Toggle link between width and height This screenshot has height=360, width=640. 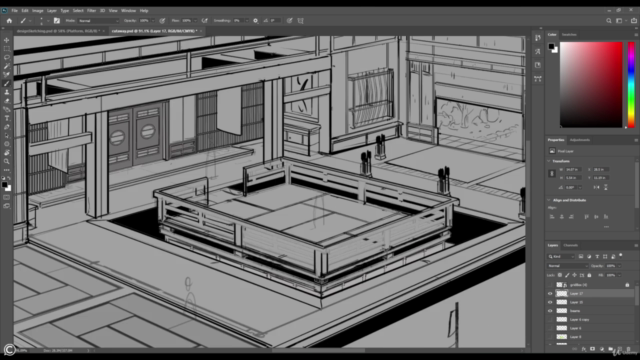tap(552, 173)
